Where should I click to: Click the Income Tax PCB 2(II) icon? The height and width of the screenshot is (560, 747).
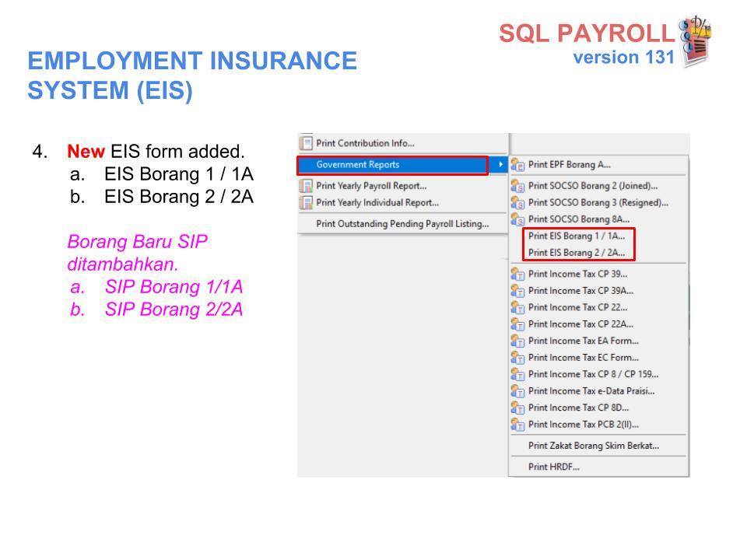click(518, 425)
